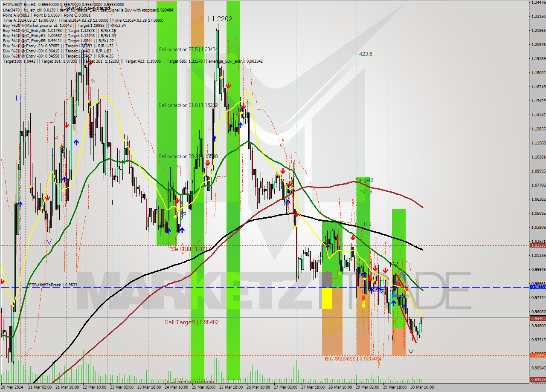The image size is (546, 392).
Task: Click the 'Sell correction 38.2 | 1.10588' label
Action: pyautogui.click(x=188, y=156)
